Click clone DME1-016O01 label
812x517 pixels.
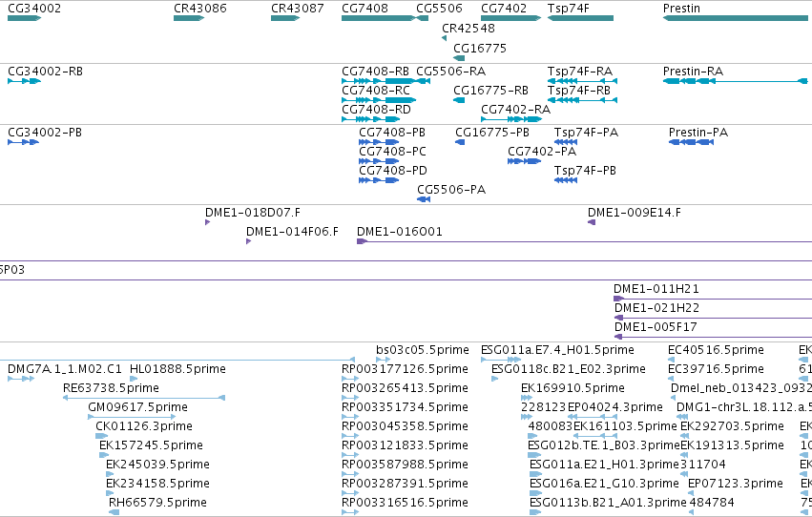coord(399,232)
